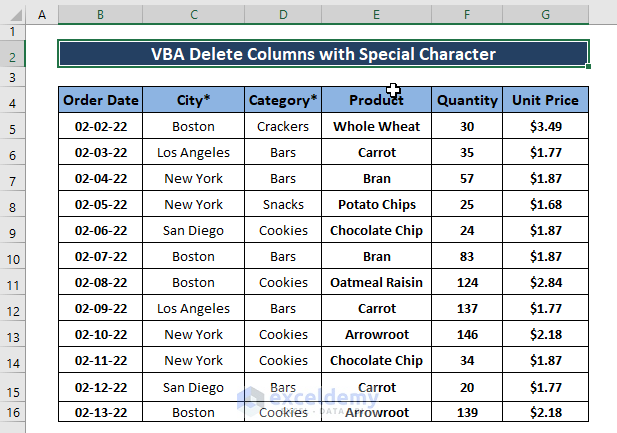Click the Oatmeal Raisin cell

(x=376, y=283)
